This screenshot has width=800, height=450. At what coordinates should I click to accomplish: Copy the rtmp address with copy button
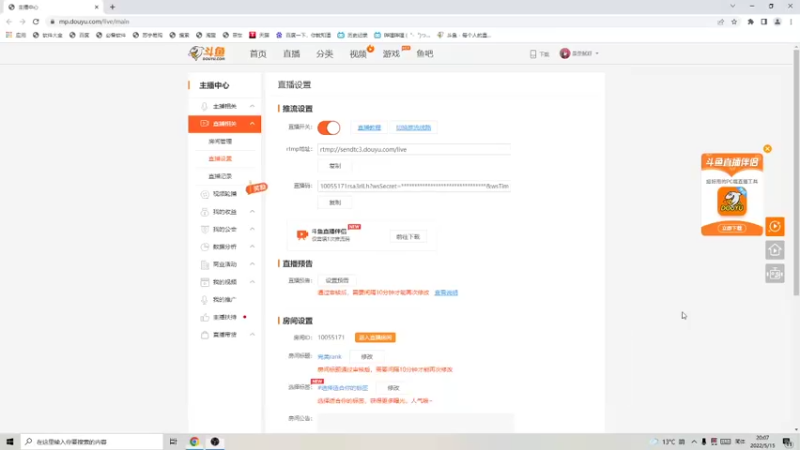(335, 166)
